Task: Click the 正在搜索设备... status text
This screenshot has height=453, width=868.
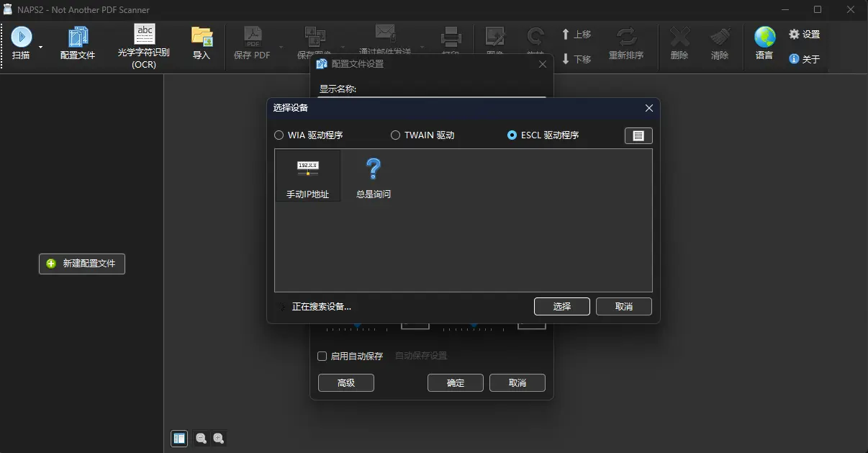Action: click(322, 307)
